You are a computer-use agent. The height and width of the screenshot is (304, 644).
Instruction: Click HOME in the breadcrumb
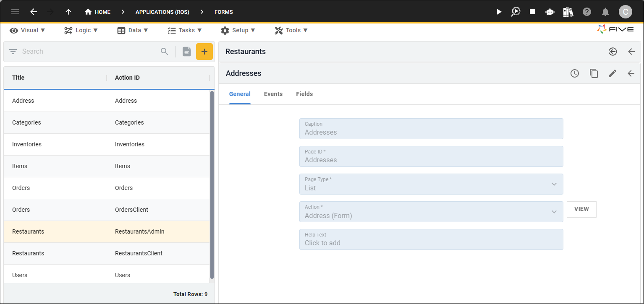pos(102,12)
